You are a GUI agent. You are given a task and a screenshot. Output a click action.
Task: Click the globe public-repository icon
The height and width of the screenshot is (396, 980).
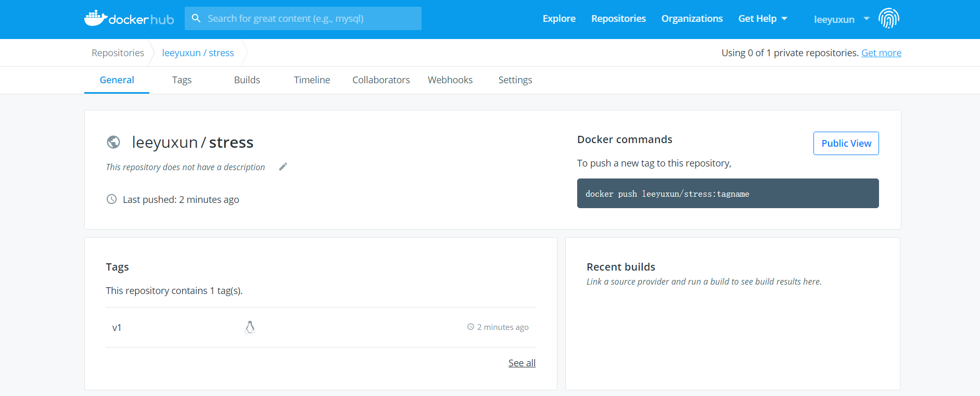113,142
